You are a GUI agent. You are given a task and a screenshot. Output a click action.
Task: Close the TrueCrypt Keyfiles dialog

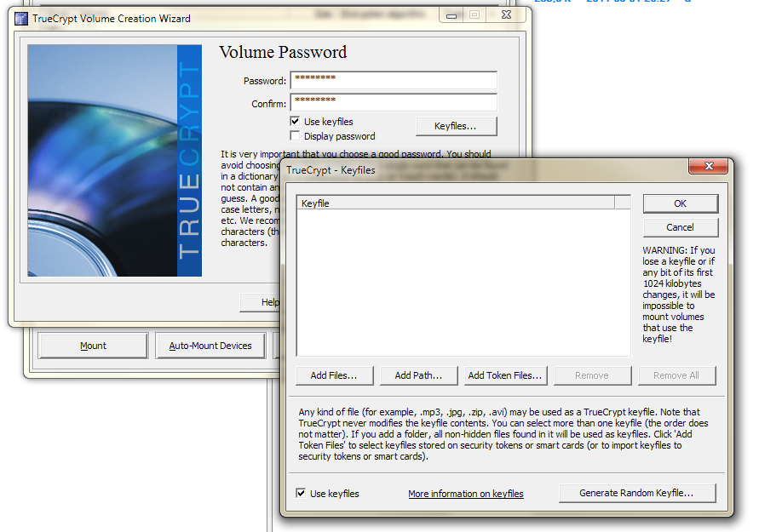coord(708,166)
